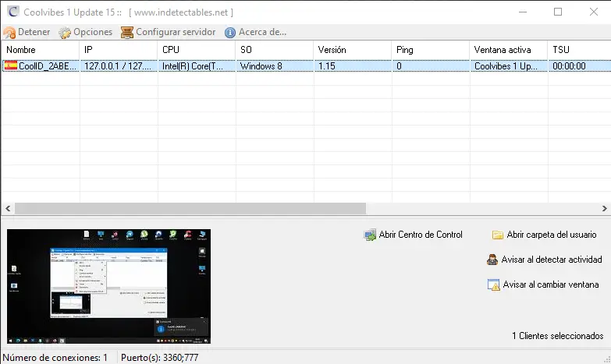This screenshot has height=364, width=611.
Task: Sort the list by the Nombre column header
Action: 39,50
